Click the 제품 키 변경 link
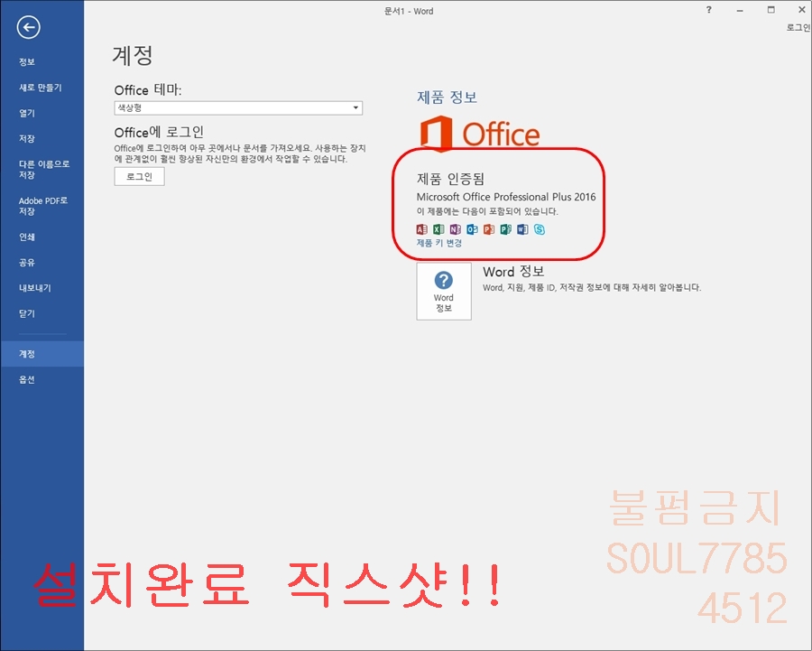 439,244
